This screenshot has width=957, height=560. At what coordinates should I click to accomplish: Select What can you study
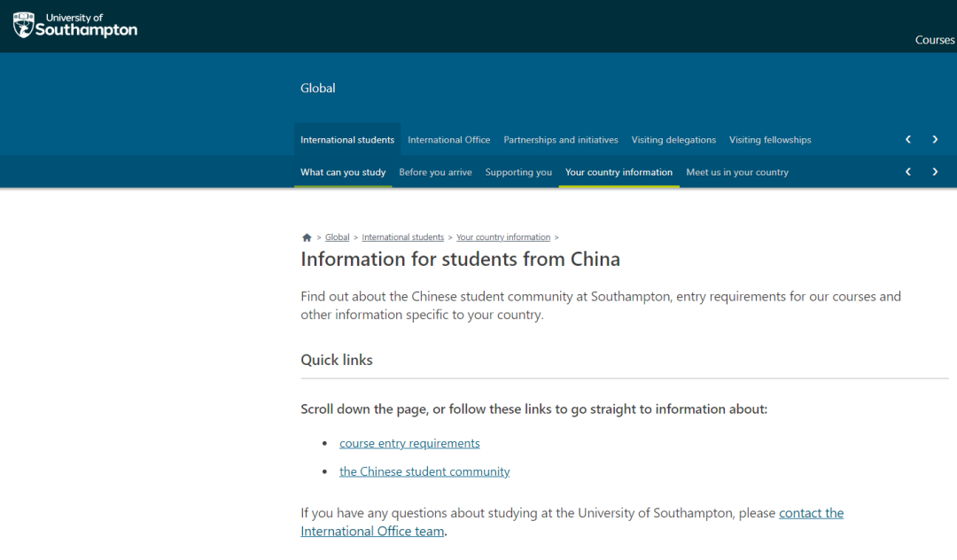tap(343, 172)
